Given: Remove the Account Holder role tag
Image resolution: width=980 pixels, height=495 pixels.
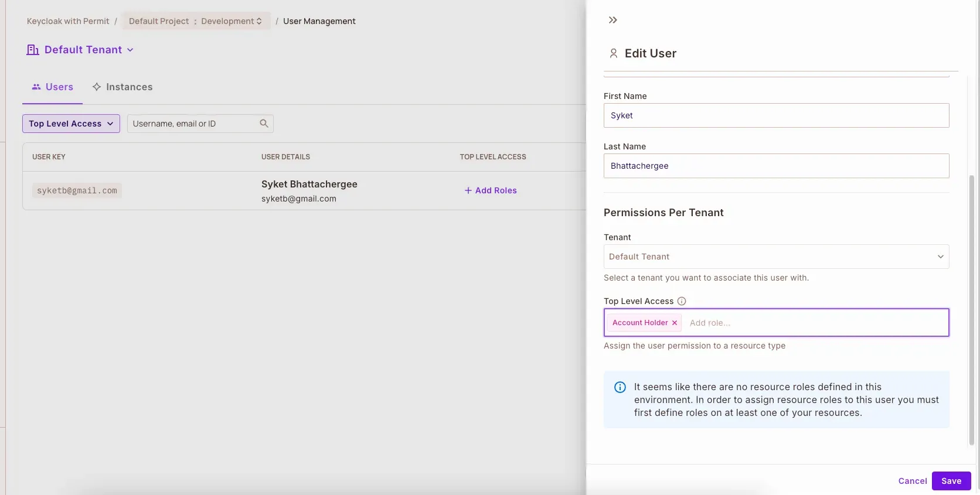Looking at the screenshot, I should coord(675,323).
